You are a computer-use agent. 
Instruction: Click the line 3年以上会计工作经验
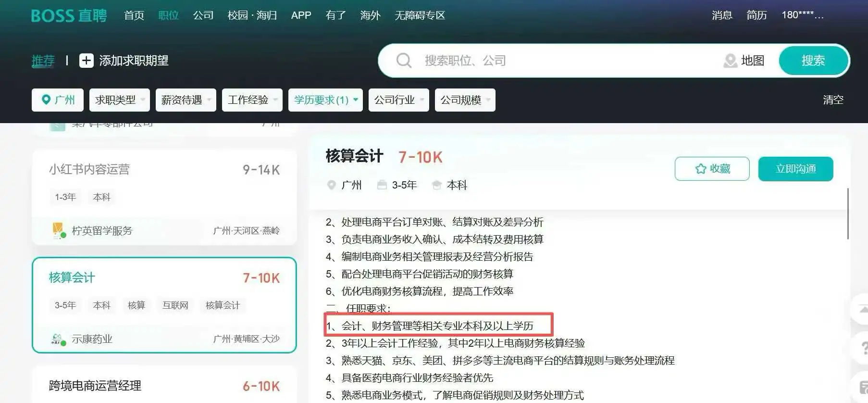click(455, 343)
